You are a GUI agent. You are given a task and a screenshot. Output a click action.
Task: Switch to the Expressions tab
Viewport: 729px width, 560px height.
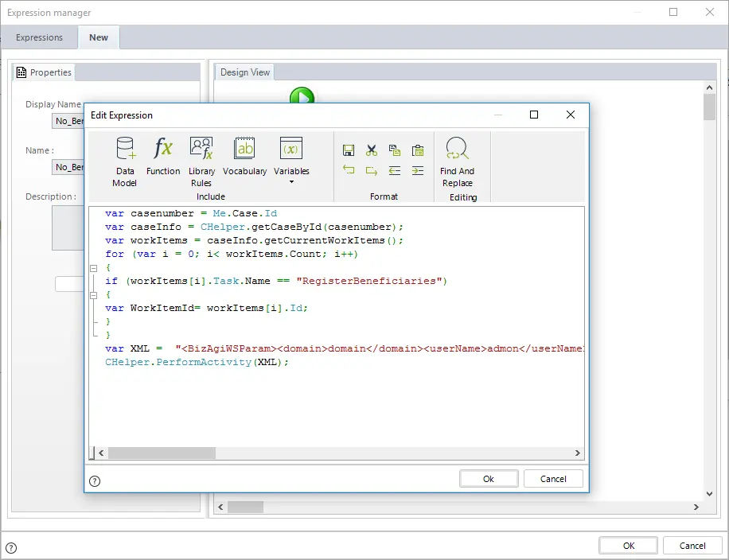(x=39, y=37)
